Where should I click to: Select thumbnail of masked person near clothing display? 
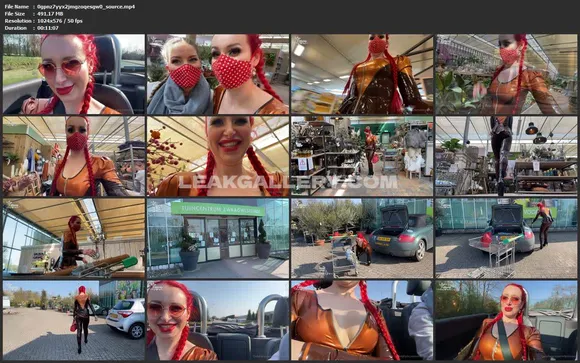[74, 156]
